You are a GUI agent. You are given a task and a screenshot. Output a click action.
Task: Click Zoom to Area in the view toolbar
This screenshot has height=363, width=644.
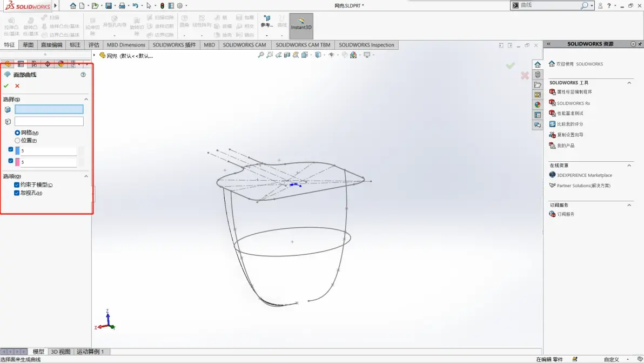click(x=270, y=55)
